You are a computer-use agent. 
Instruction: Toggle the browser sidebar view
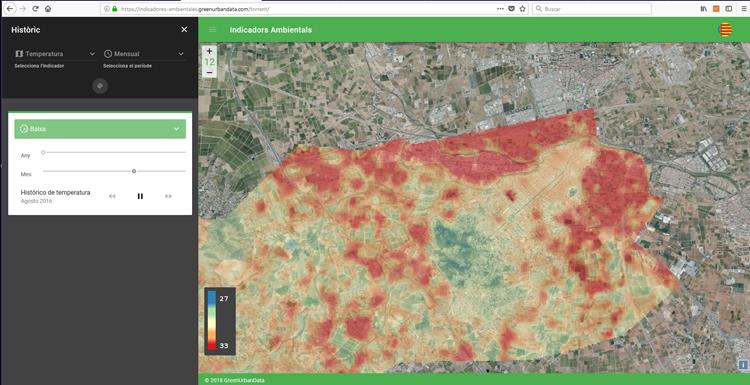tap(729, 9)
